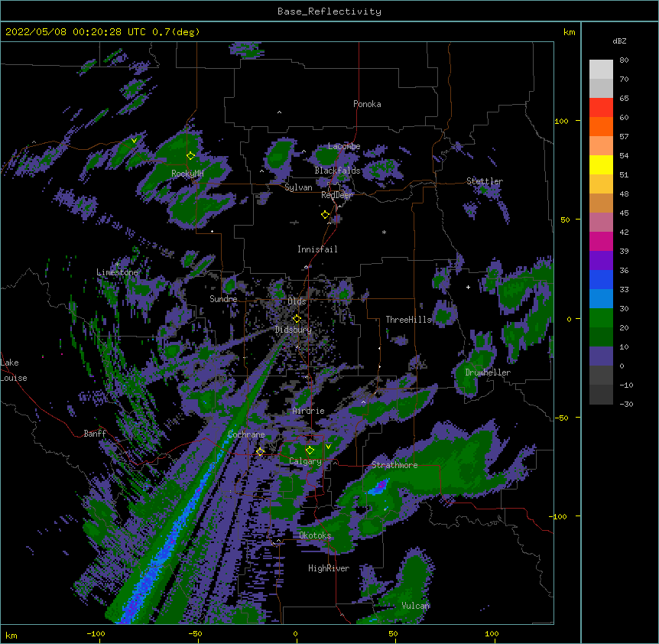Click the white caret marker below Innisfail
Screen dimensions: 659x644
point(306,266)
